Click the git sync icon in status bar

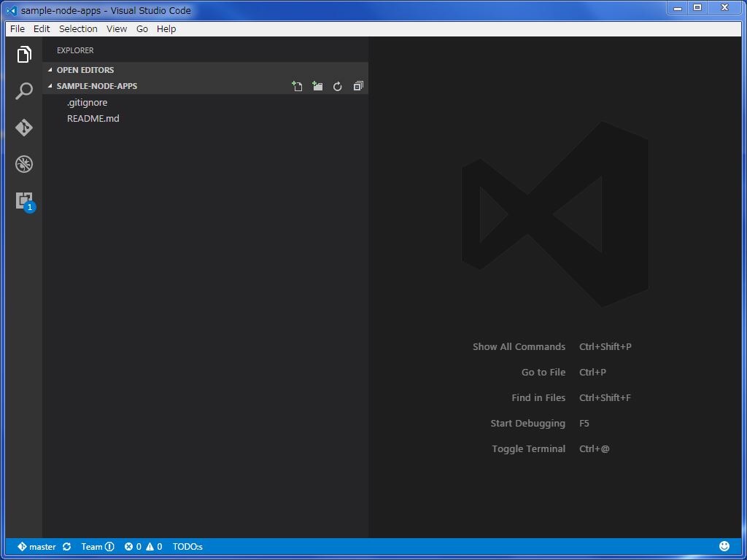(x=66, y=547)
